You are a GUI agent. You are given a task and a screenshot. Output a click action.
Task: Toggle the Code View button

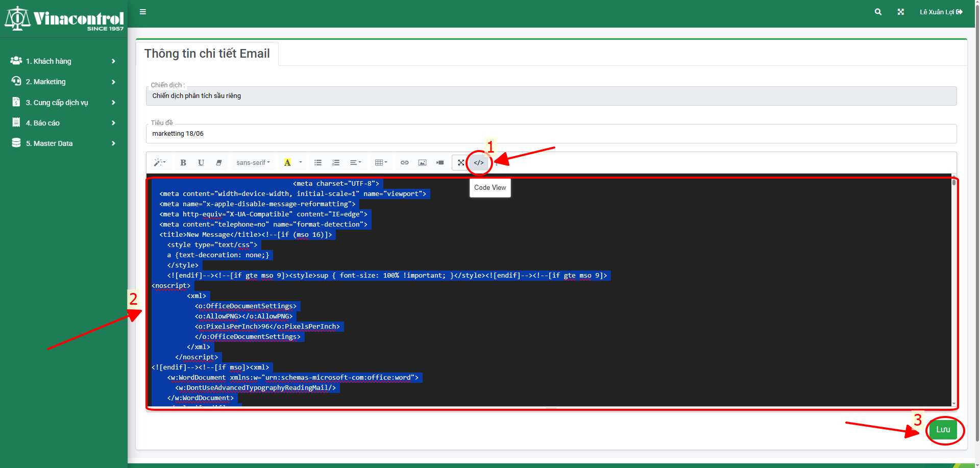pyautogui.click(x=479, y=163)
